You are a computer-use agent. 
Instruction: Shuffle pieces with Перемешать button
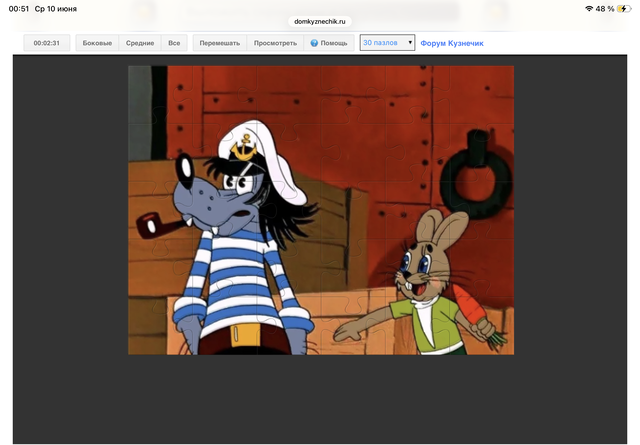click(220, 43)
